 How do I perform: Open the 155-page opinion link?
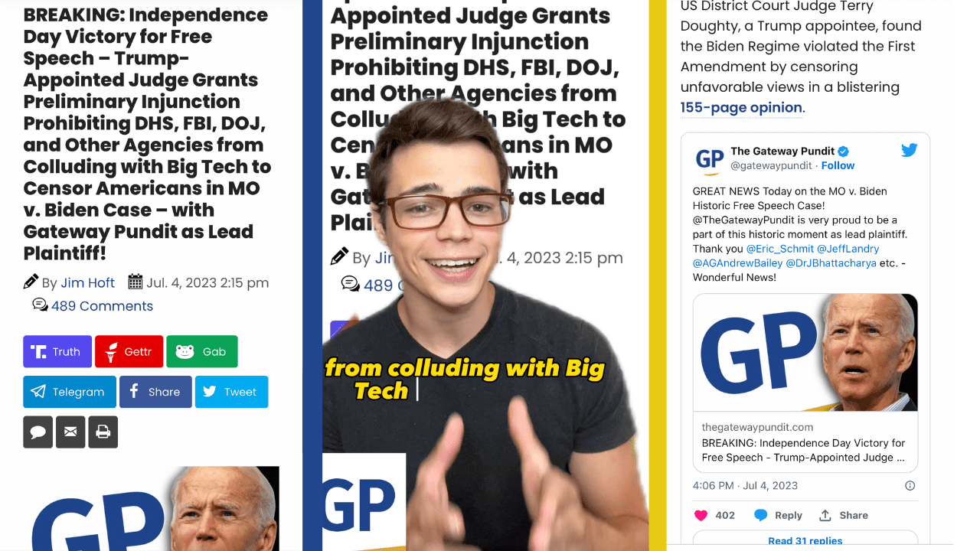741,108
